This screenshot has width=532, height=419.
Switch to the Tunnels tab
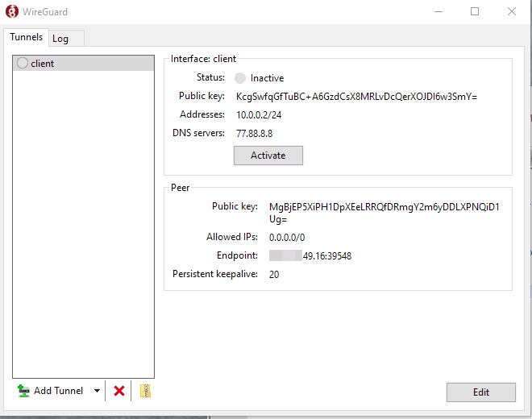(x=26, y=38)
